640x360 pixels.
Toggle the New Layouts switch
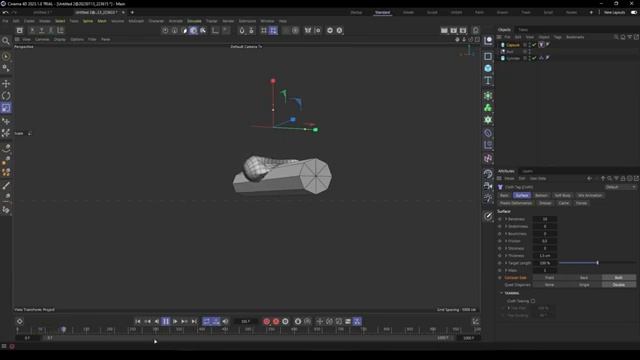click(x=634, y=12)
